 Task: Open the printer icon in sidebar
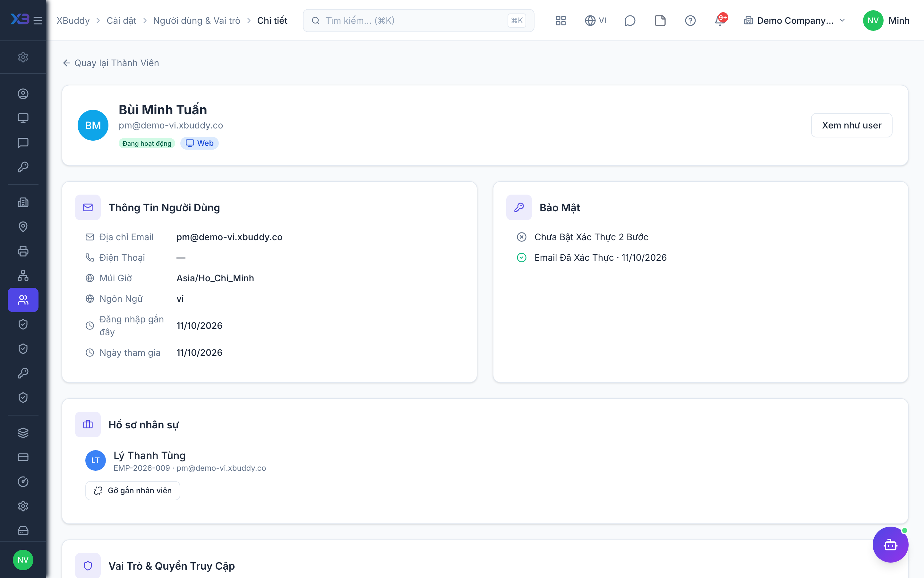pos(23,251)
